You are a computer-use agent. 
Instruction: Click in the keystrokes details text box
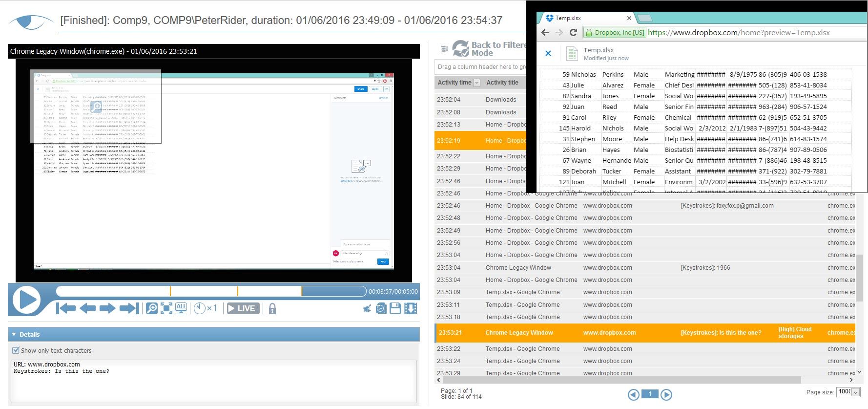tap(213, 381)
